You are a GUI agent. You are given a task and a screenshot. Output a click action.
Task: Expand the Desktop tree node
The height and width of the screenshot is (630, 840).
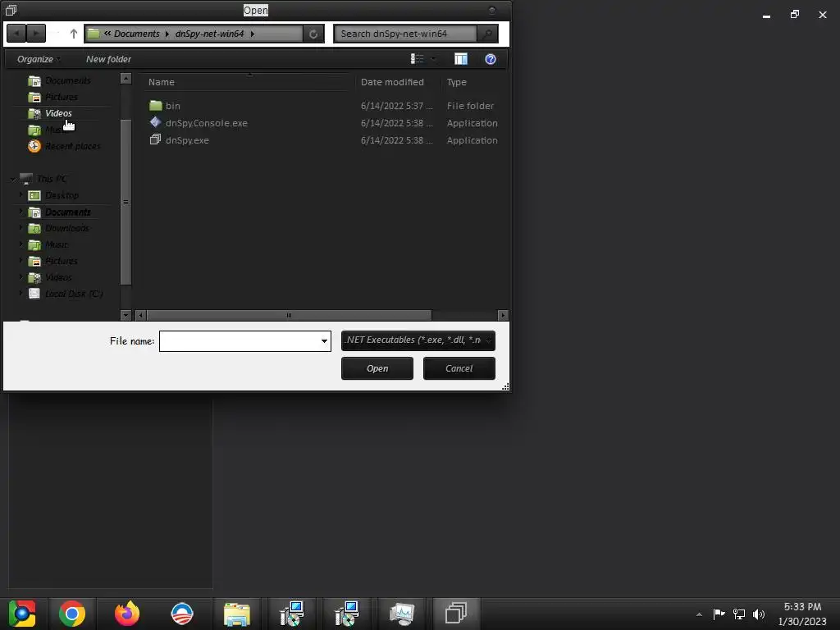point(21,195)
